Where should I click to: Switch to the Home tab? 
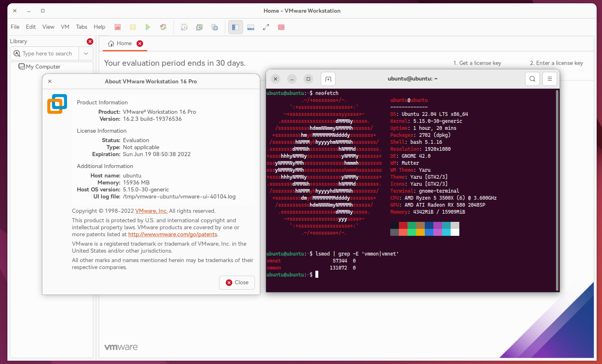[125, 44]
